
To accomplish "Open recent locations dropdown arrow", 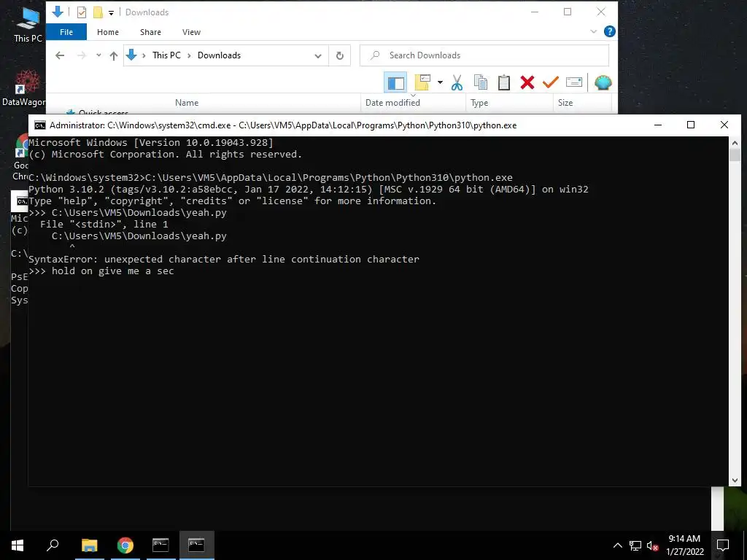I will click(98, 55).
